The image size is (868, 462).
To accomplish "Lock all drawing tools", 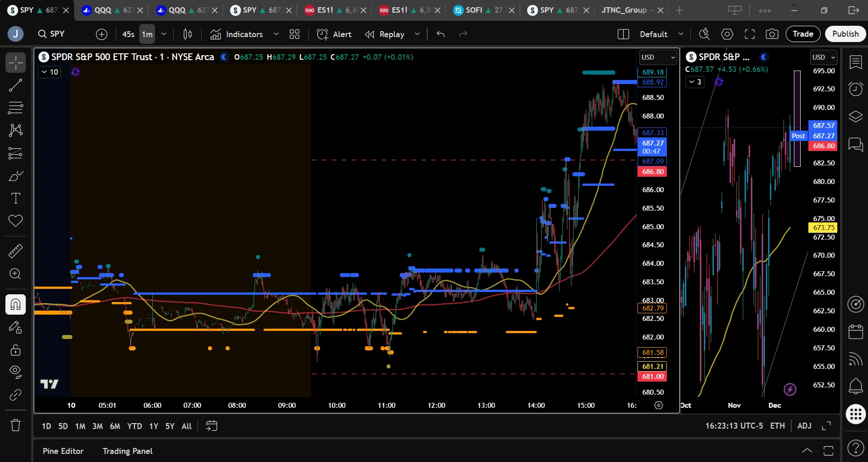I will pos(15,350).
